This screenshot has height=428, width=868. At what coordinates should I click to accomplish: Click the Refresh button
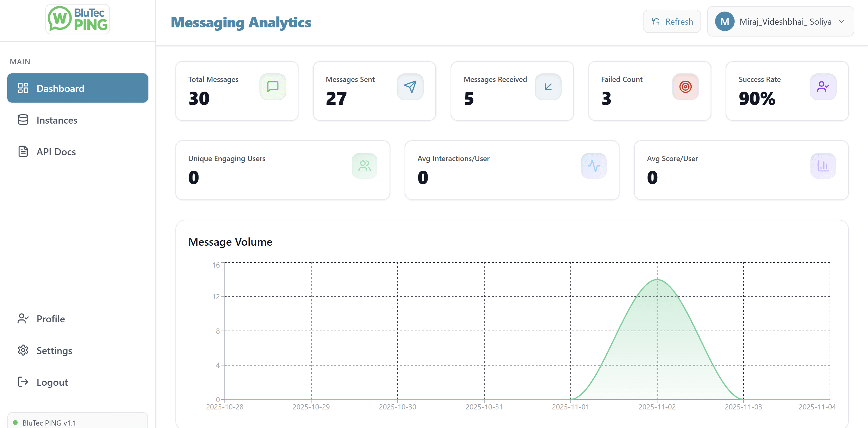click(672, 21)
